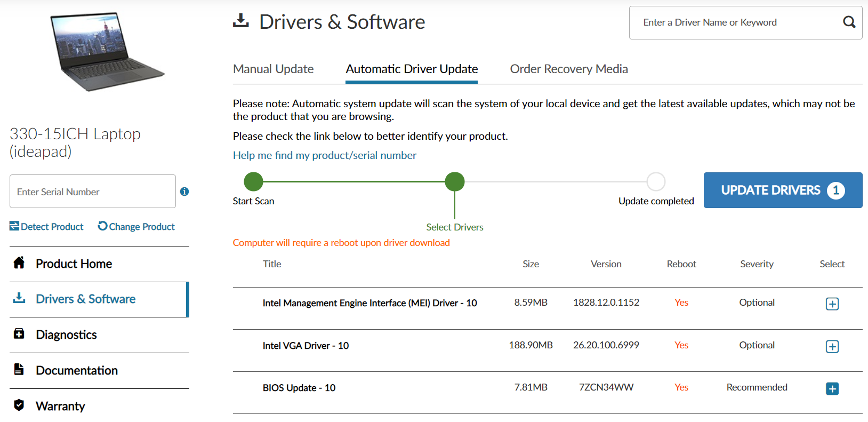Viewport: 868px width, 422px height.
Task: Click the Drivers & Software sidebar download icon
Action: (19, 298)
